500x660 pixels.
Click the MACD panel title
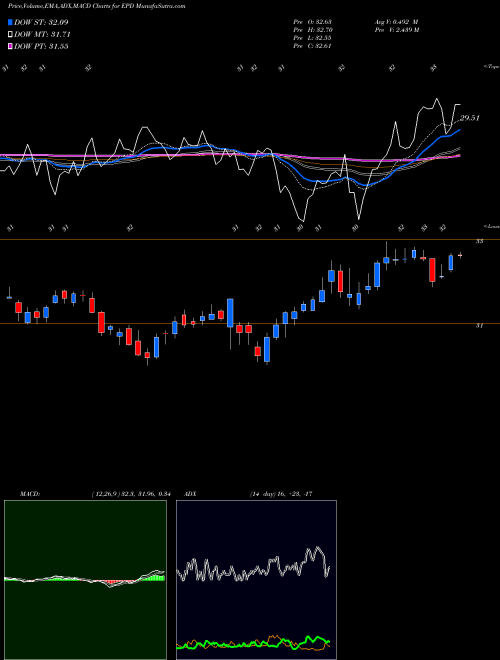tap(30, 494)
